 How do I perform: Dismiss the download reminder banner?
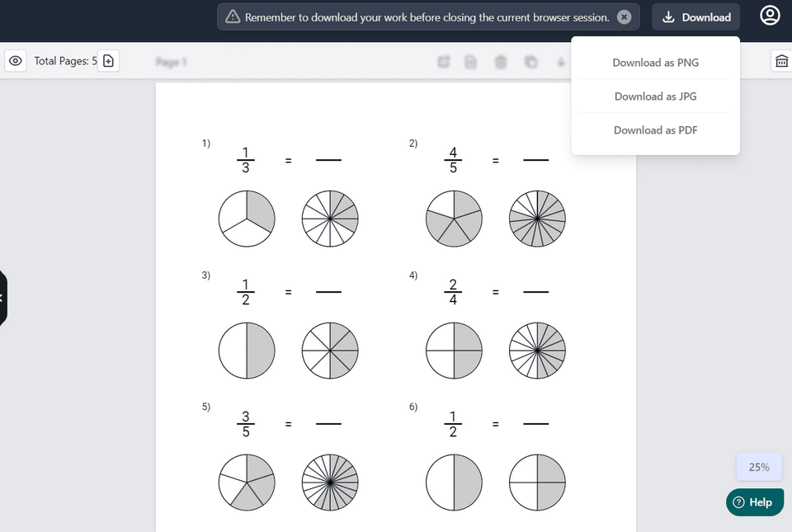coord(625,16)
